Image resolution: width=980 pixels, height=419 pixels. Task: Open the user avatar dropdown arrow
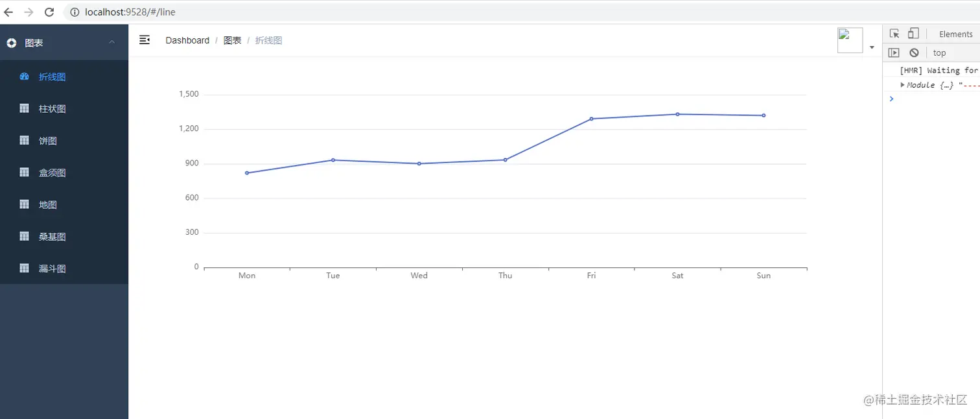pos(872,47)
